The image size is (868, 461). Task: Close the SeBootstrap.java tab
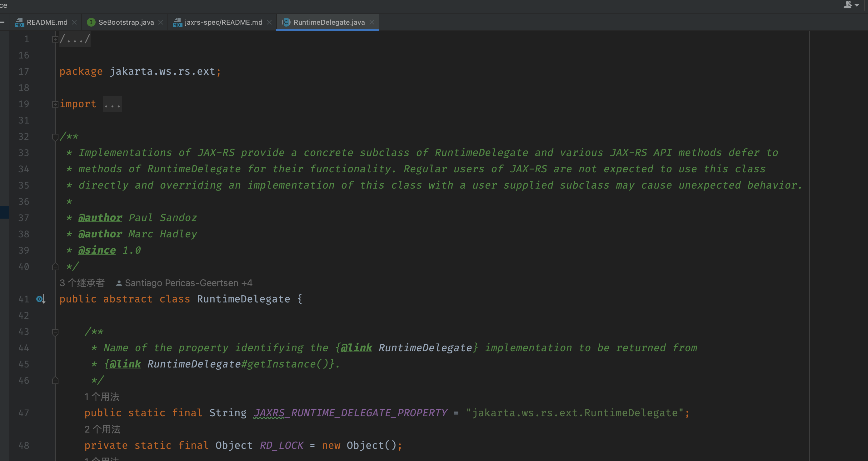[161, 22]
